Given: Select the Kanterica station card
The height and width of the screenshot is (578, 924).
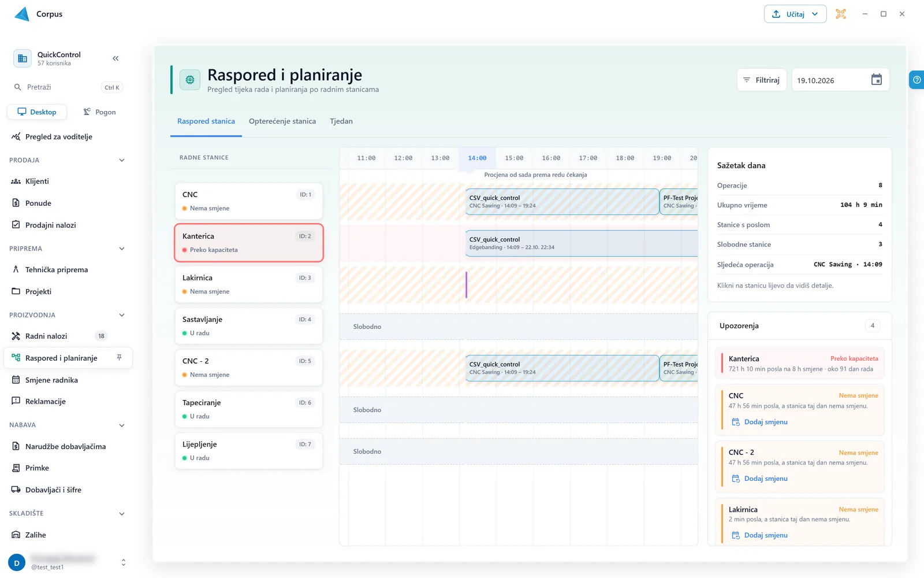Looking at the screenshot, I should pyautogui.click(x=249, y=243).
